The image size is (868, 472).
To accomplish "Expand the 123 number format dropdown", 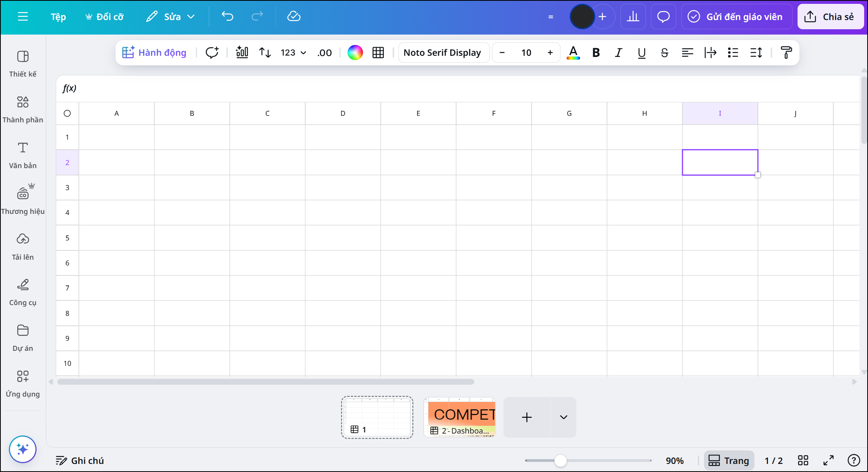I will coord(293,52).
